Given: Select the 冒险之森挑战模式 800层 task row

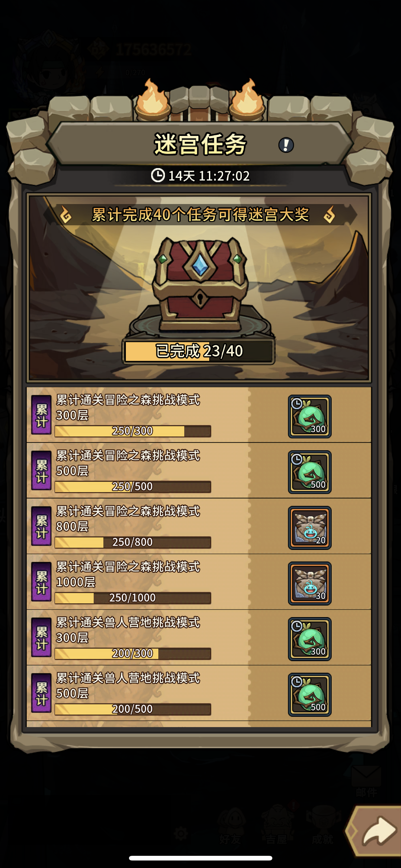Looking at the screenshot, I should tap(199, 526).
